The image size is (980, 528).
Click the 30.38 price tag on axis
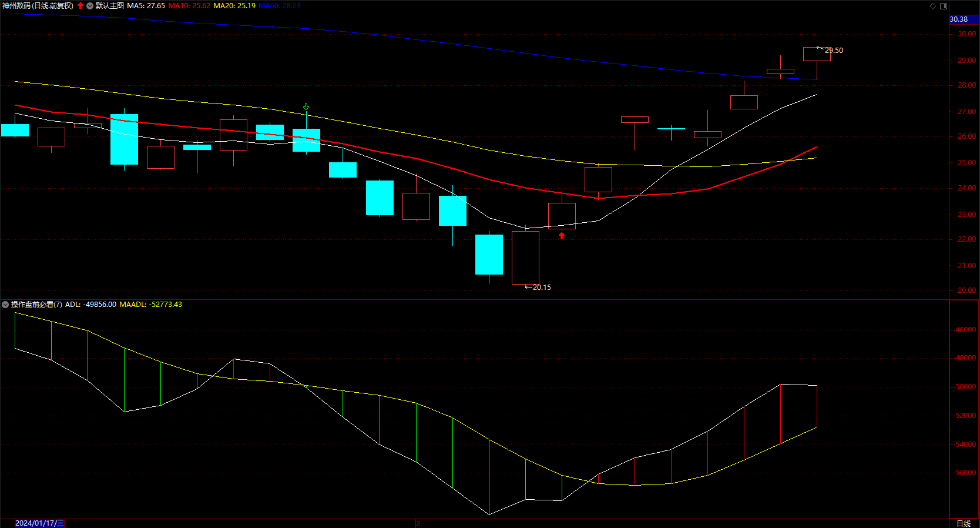point(964,19)
